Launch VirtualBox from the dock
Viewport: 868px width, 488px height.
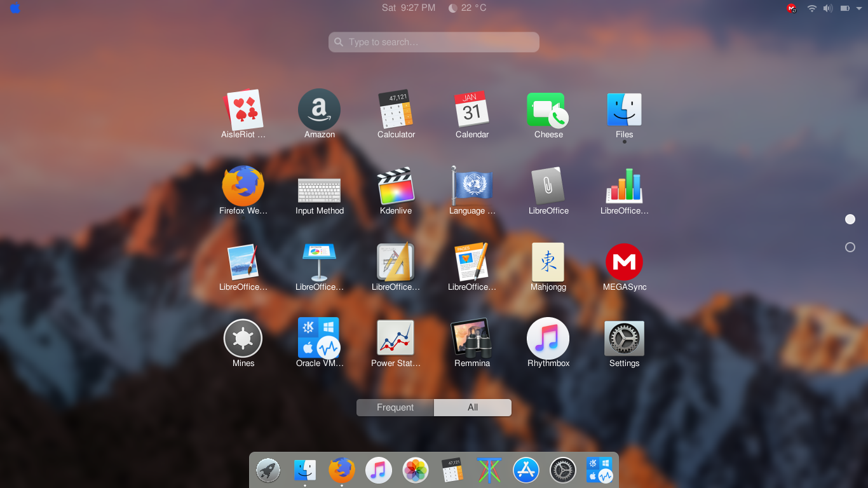(600, 471)
